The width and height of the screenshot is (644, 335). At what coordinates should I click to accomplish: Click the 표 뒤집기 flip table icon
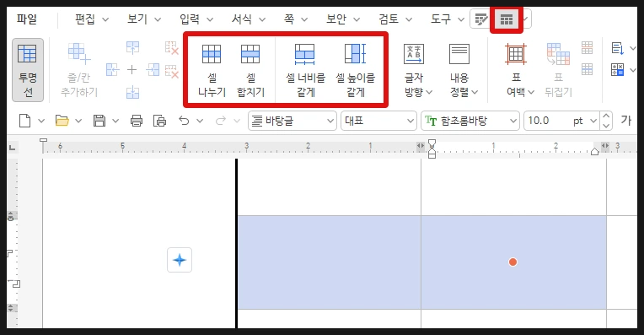pyautogui.click(x=558, y=70)
